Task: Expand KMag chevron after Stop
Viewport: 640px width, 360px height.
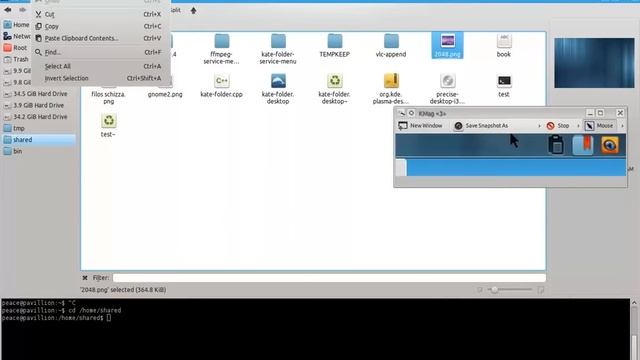Action: (x=578, y=126)
